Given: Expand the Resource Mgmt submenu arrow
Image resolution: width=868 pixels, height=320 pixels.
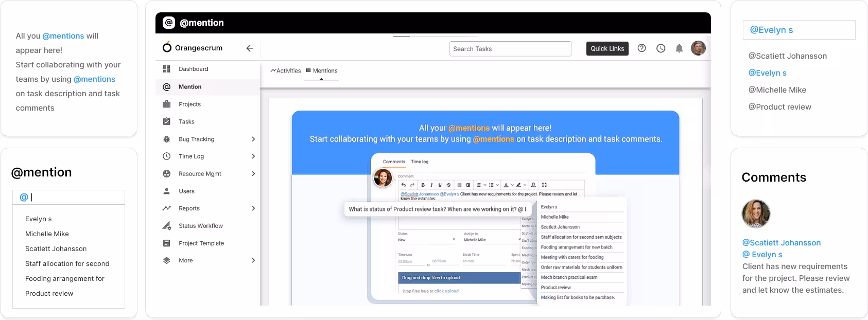Looking at the screenshot, I should [253, 174].
